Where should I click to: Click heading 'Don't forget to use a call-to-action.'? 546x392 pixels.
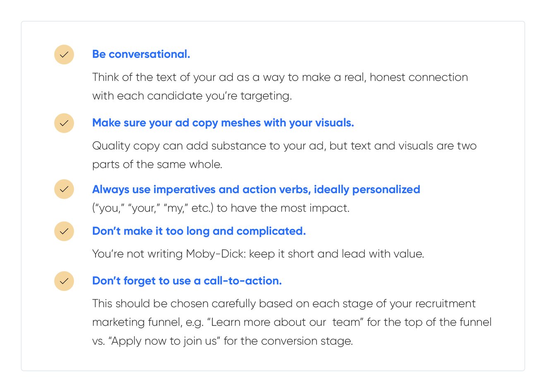187,281
